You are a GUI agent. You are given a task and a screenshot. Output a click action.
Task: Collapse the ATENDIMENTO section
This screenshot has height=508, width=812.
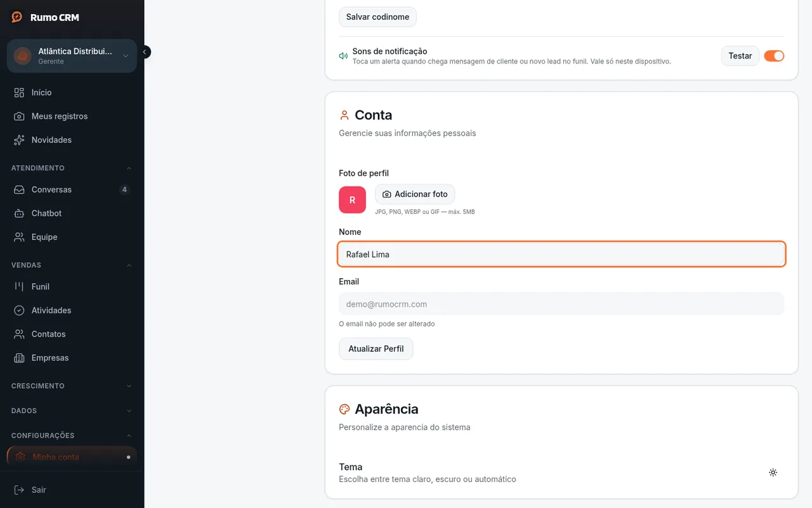72,168
